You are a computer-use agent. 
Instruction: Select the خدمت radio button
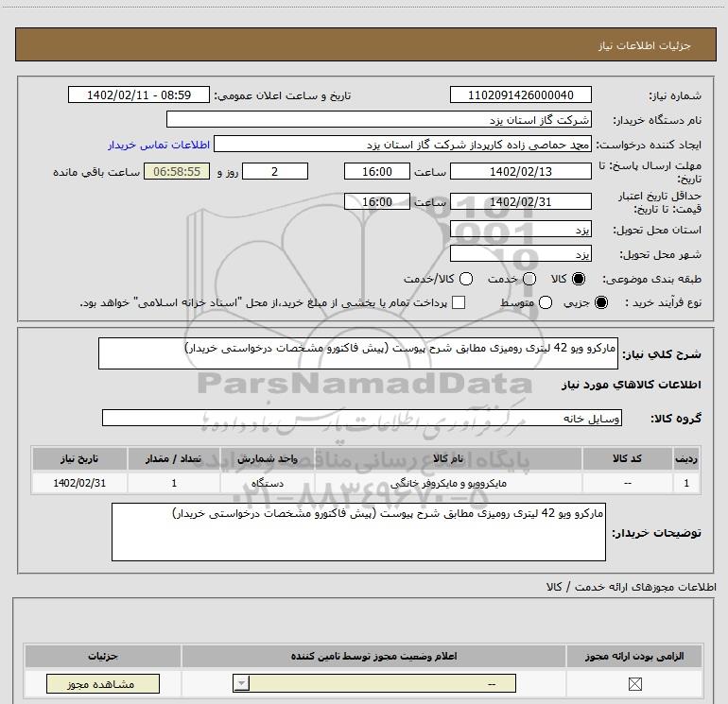[529, 279]
